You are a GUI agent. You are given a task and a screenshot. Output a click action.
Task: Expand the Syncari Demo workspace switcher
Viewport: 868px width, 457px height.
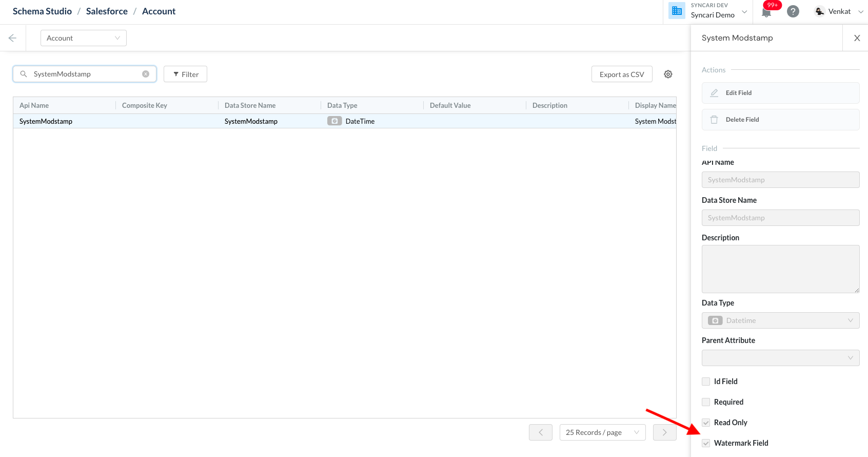744,11
